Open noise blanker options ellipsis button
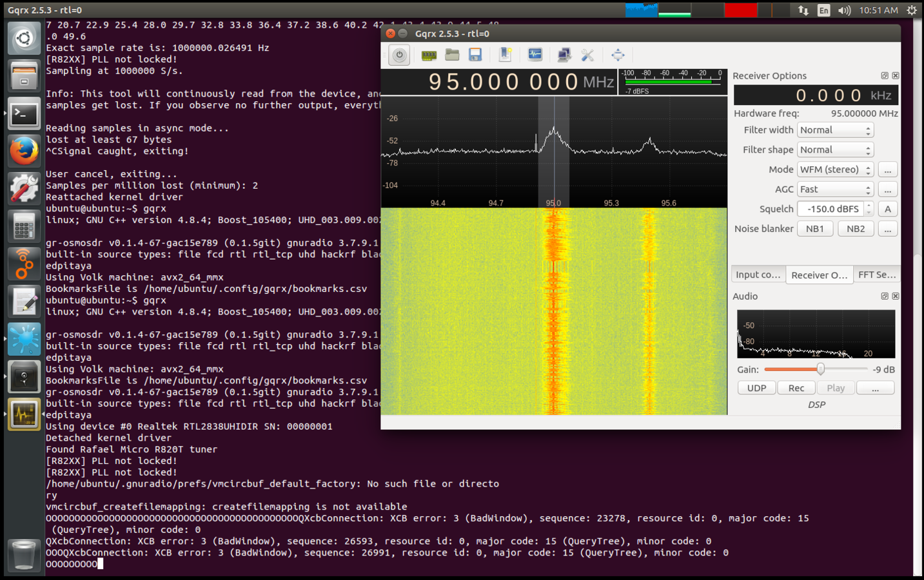924x580 pixels. 888,229
